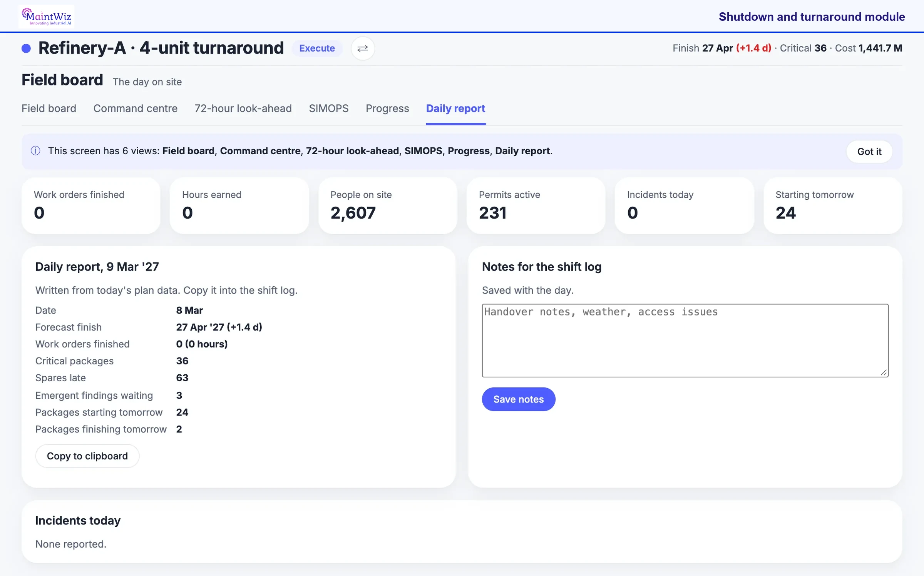Focus the shift log notes text area
Image resolution: width=924 pixels, height=576 pixels.
point(685,341)
